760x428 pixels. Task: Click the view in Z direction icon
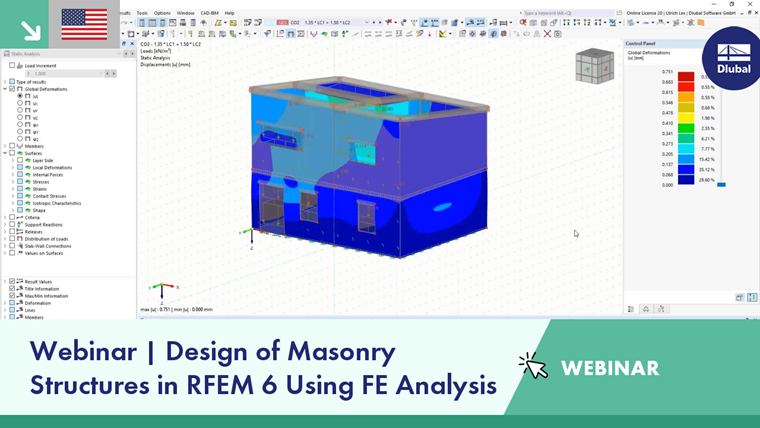click(587, 22)
